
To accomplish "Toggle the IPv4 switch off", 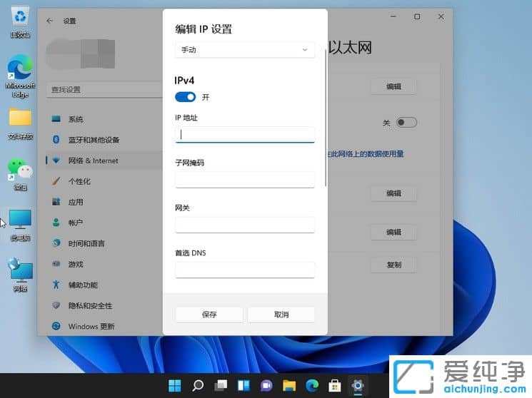I will (185, 97).
